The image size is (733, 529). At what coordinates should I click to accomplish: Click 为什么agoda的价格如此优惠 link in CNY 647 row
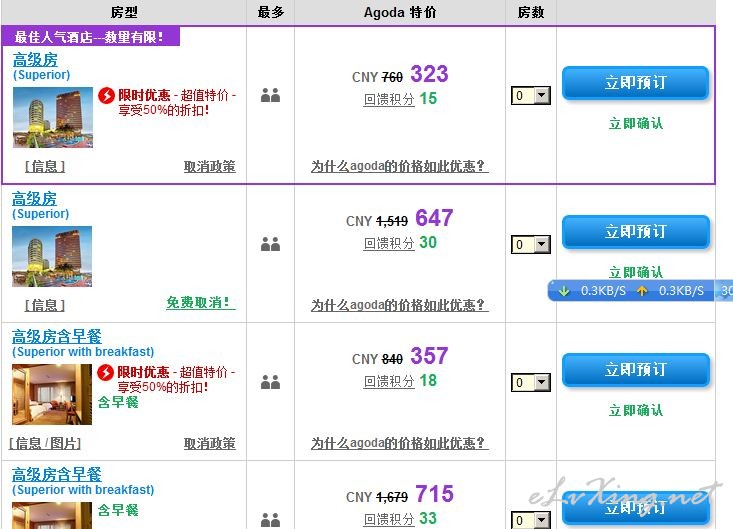point(400,305)
